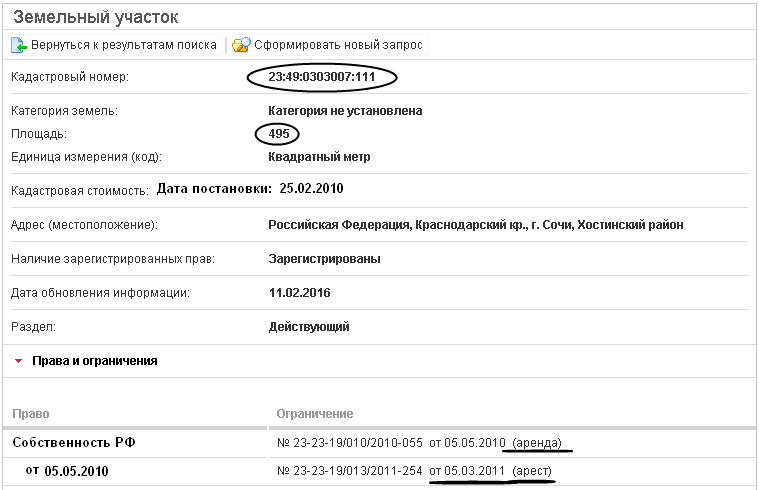Click the 'Права и ограничения' section header
The height and width of the screenshot is (490, 759).
point(94,361)
